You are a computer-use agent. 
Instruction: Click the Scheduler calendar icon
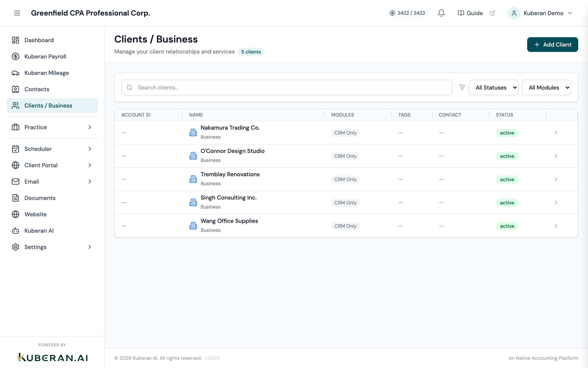(x=16, y=149)
